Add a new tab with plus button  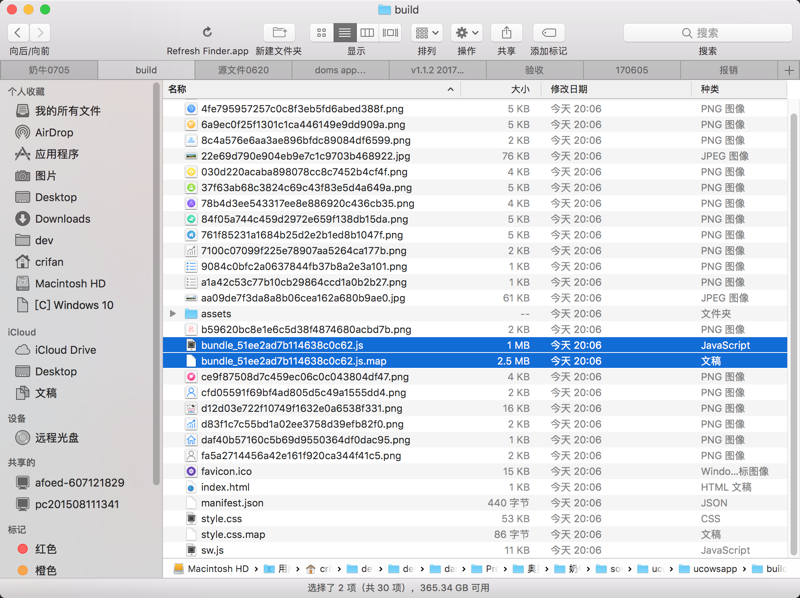point(789,70)
